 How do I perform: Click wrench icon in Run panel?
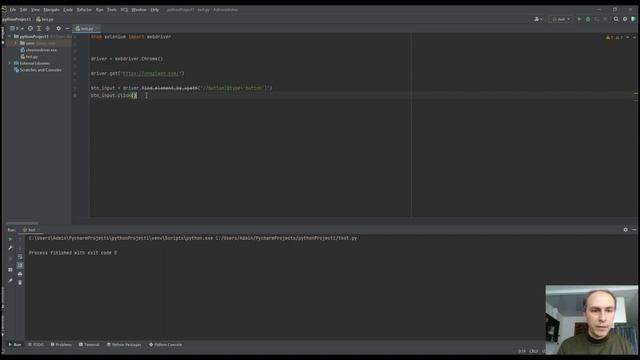pyautogui.click(x=10, y=248)
